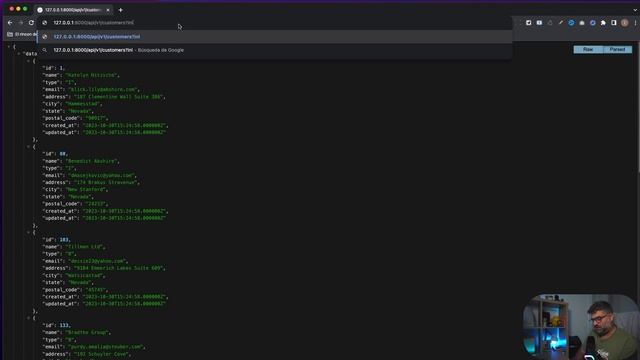Screen dimensions: 640x360
Task: Click the white dome-shaped extension icon
Action: pos(582,23)
